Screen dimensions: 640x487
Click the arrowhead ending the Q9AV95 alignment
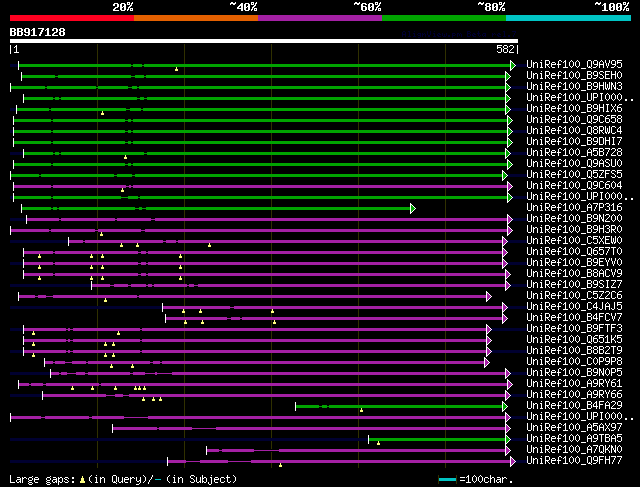[x=512, y=65]
